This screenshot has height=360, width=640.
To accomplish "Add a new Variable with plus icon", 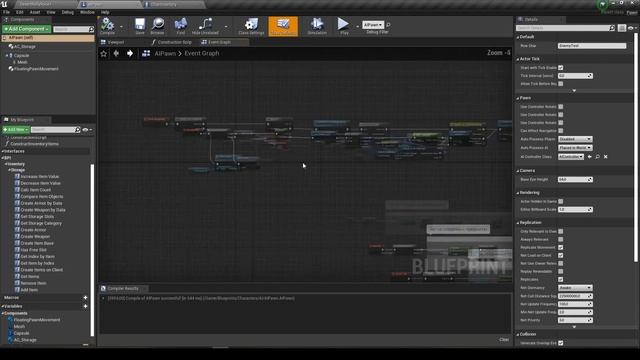I will (x=85, y=306).
